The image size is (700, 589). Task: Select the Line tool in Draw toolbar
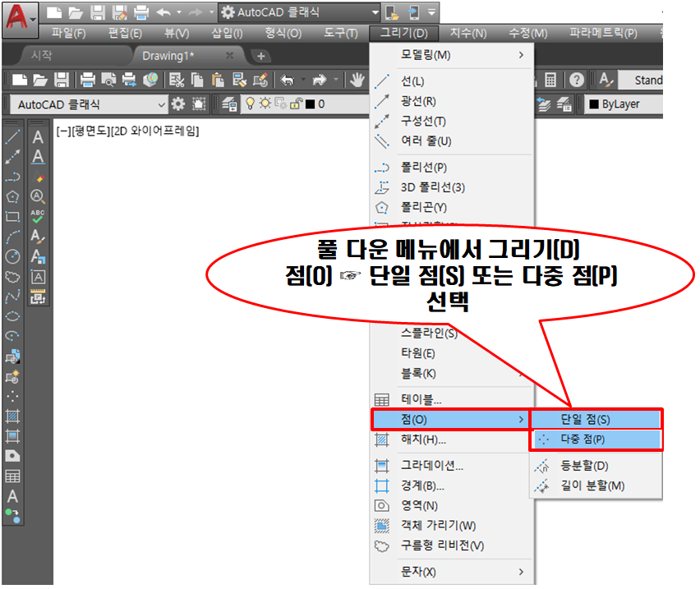12,137
